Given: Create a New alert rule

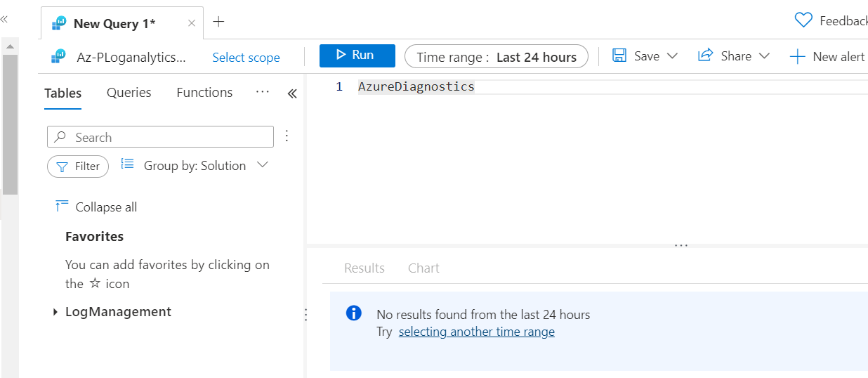Looking at the screenshot, I should click(829, 57).
